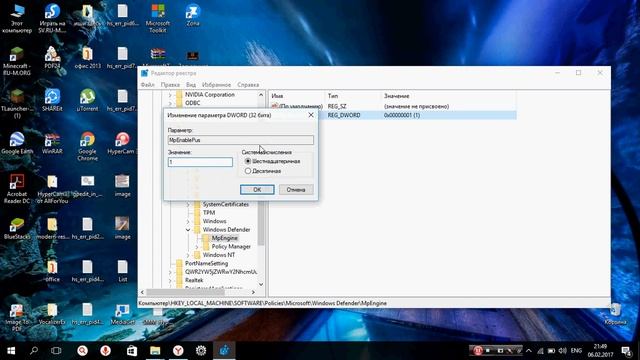Screen dimensions: 640x360
Task: Open the Windows Store taskbar icon
Action: [x=132, y=351]
